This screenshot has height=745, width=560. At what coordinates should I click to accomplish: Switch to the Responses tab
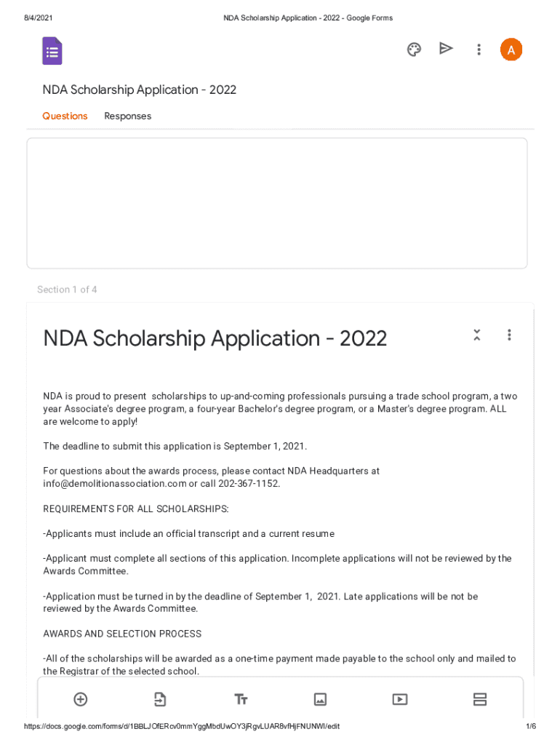[x=127, y=116]
